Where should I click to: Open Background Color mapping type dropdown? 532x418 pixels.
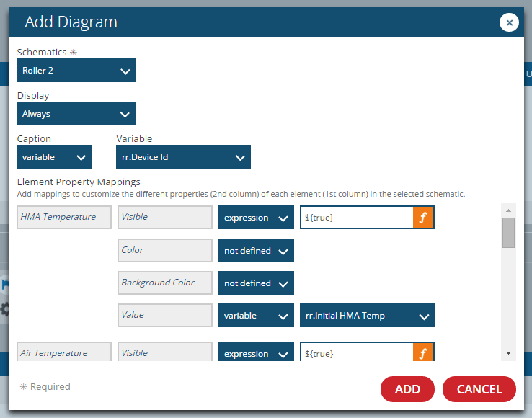[x=256, y=283]
